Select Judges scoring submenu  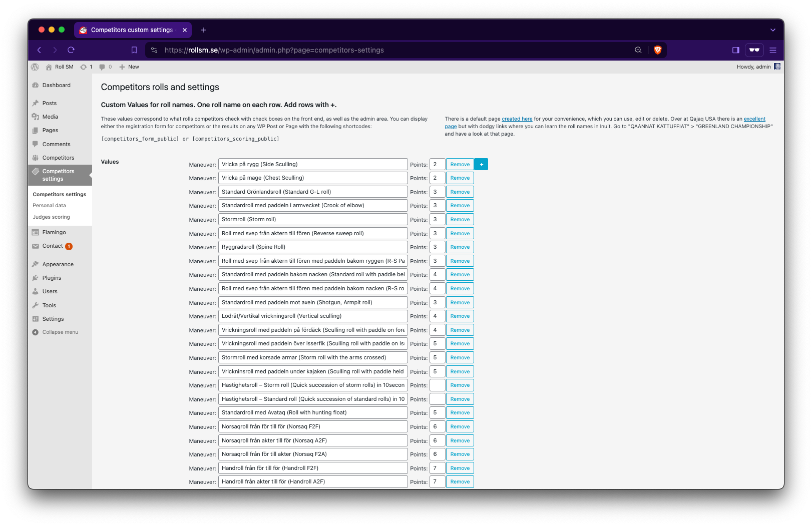point(51,217)
